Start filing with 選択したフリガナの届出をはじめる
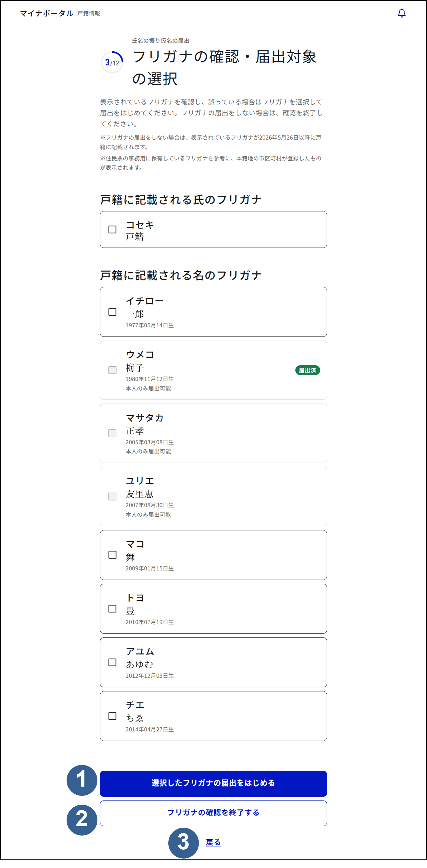427x868 pixels. pyautogui.click(x=213, y=783)
